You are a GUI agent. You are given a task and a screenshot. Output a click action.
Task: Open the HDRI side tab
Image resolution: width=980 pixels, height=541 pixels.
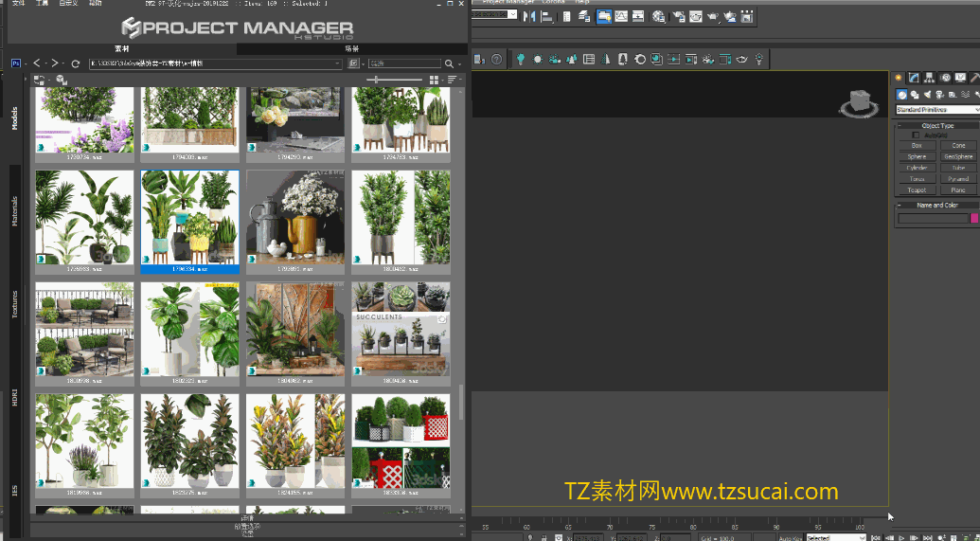click(x=14, y=397)
